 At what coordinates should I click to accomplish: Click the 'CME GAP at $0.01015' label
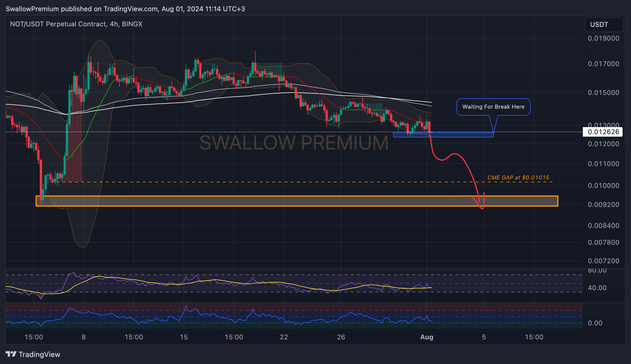(x=518, y=178)
